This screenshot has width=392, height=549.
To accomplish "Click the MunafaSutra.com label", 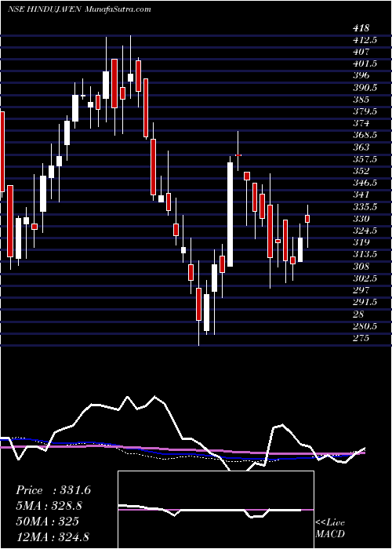I will (118, 9).
